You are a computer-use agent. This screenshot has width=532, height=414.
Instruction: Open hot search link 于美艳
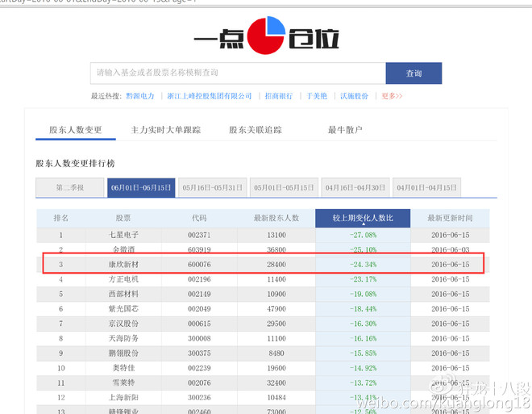317,96
